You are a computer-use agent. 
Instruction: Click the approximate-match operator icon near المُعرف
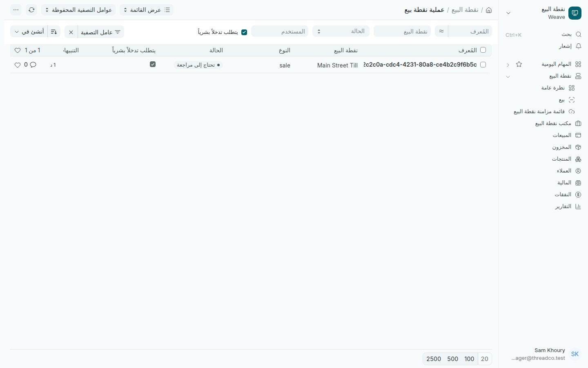[441, 31]
